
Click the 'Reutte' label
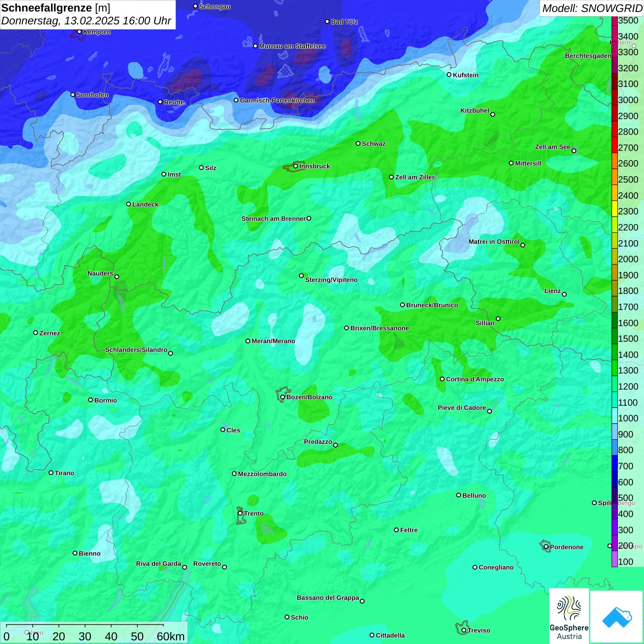tap(174, 102)
